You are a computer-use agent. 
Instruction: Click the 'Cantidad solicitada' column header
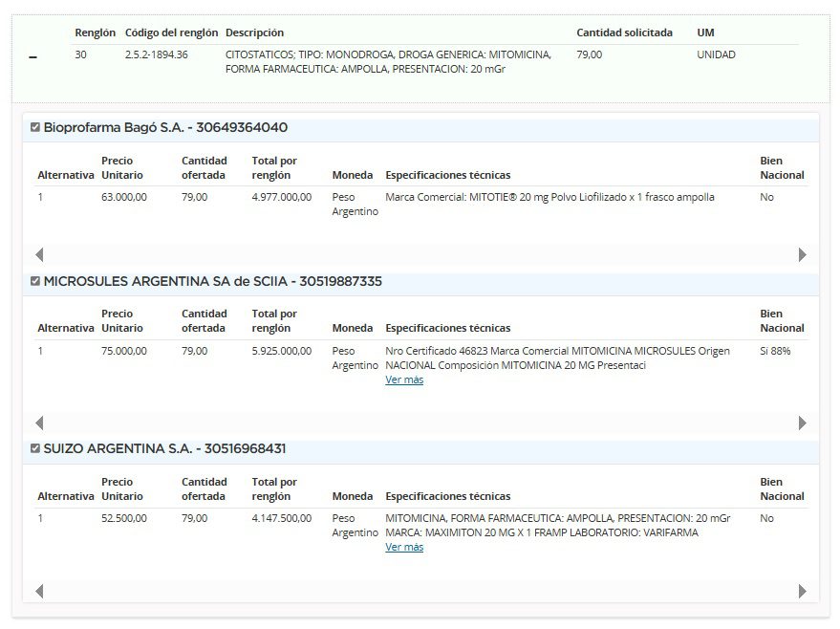point(624,33)
